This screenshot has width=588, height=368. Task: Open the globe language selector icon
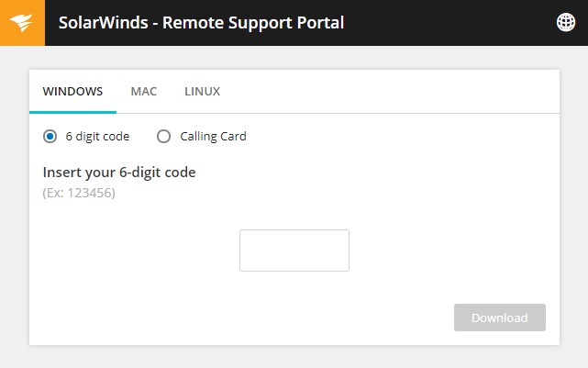[x=565, y=23]
